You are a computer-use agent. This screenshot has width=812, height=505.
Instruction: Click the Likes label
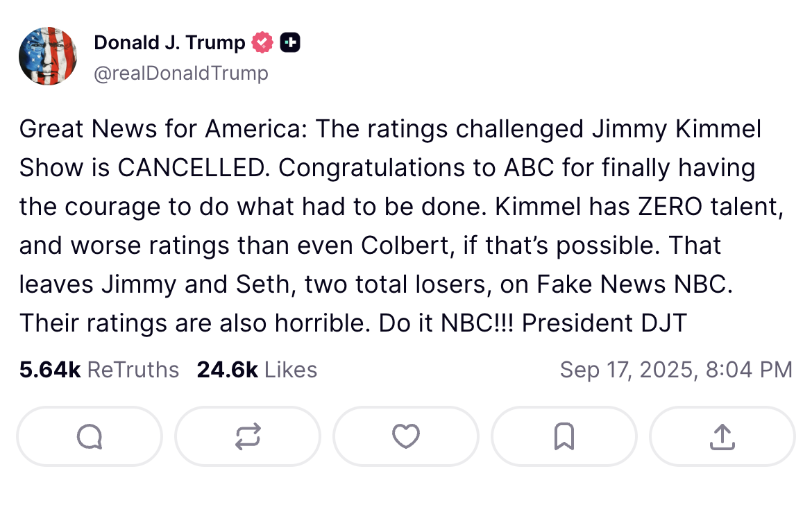[x=291, y=370]
